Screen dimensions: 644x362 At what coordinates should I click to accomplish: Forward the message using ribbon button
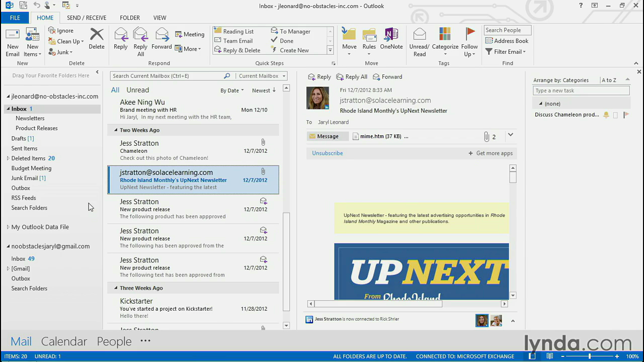pyautogui.click(x=162, y=39)
